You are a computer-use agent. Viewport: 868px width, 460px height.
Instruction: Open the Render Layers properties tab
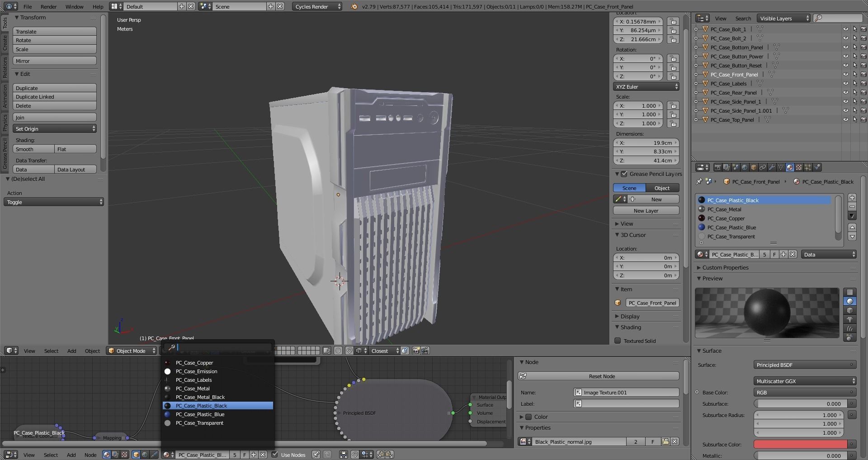(x=726, y=167)
